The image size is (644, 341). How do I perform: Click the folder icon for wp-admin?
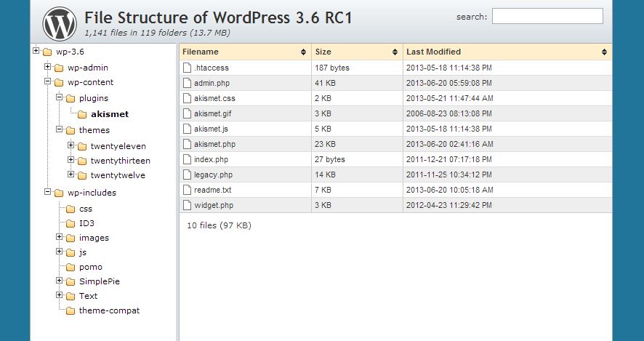click(59, 68)
